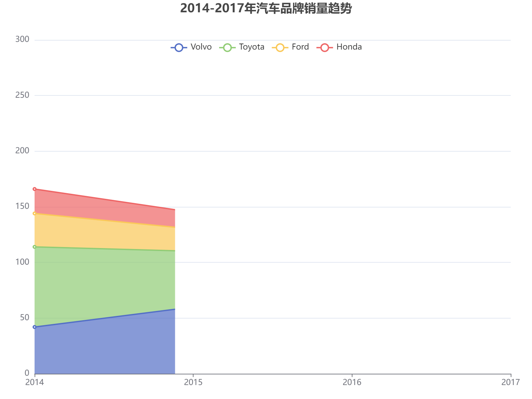Image resolution: width=532 pixels, height=399 pixels.
Task: Click the 300 y-axis label
Action: (x=22, y=39)
